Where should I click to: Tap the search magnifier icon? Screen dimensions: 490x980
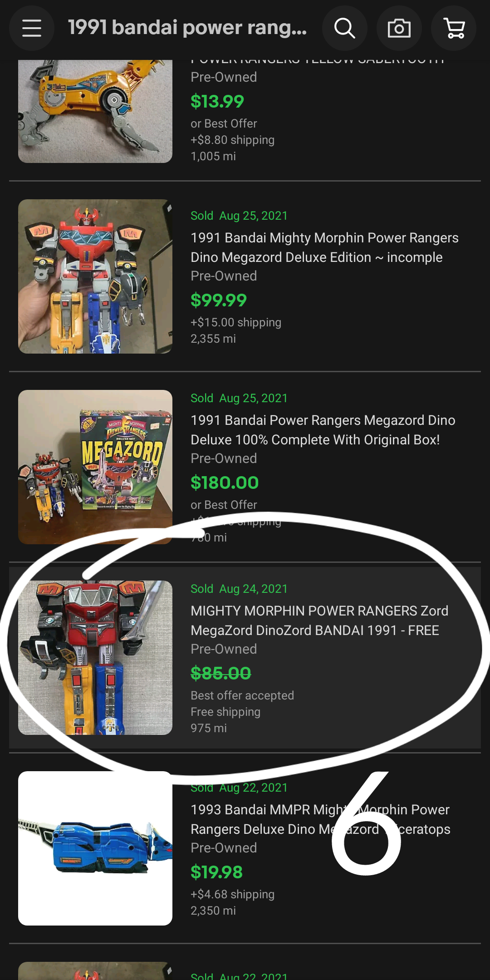[x=345, y=28]
